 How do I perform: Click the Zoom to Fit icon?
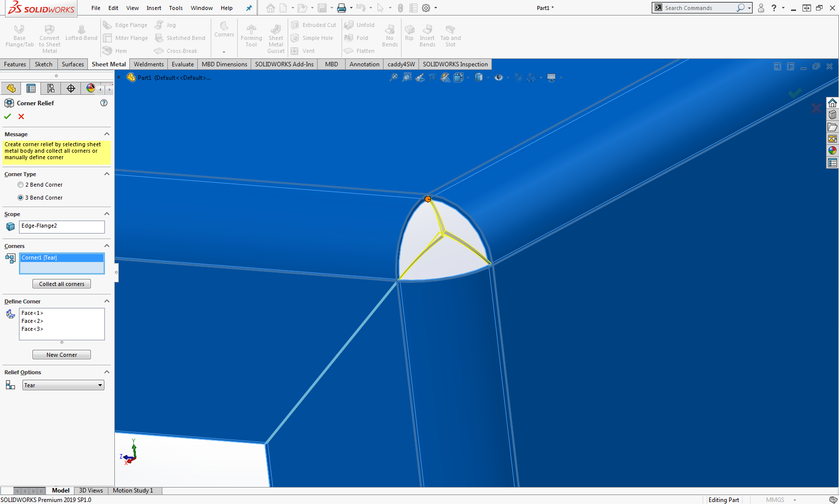394,77
